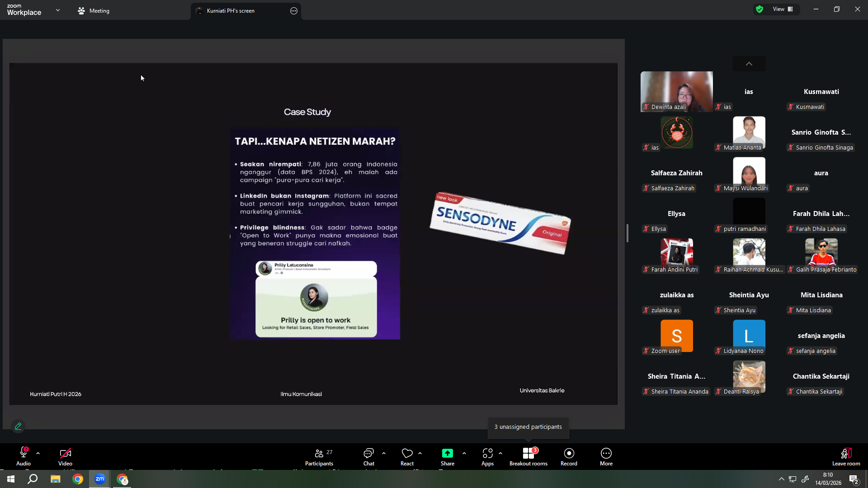
Task: Open screen share tab options ellipsis
Action: click(294, 11)
